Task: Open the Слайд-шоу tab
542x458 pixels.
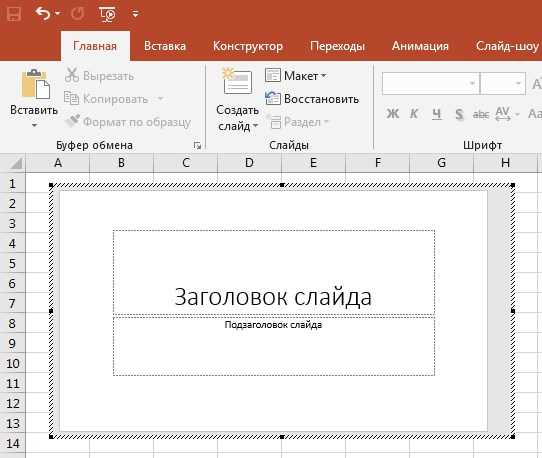Action: 507,46
